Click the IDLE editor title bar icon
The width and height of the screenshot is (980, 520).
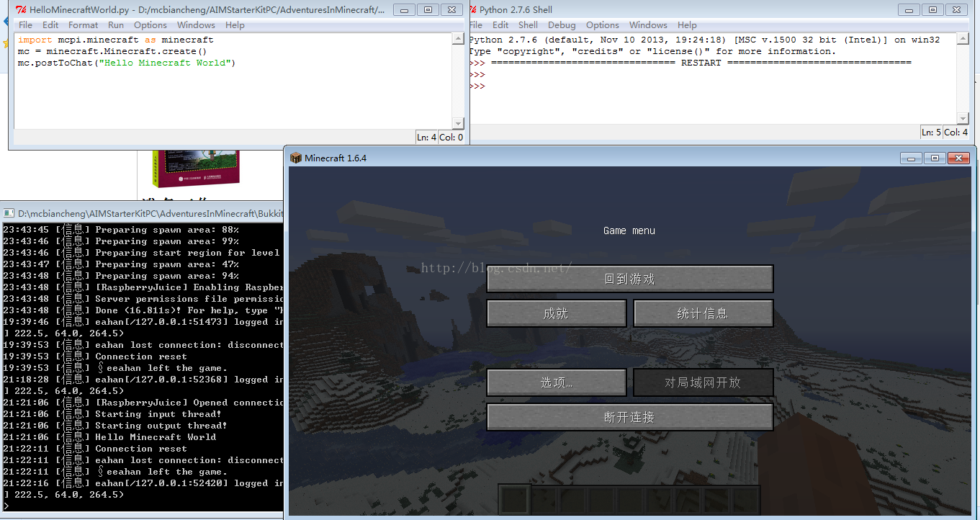click(x=22, y=9)
